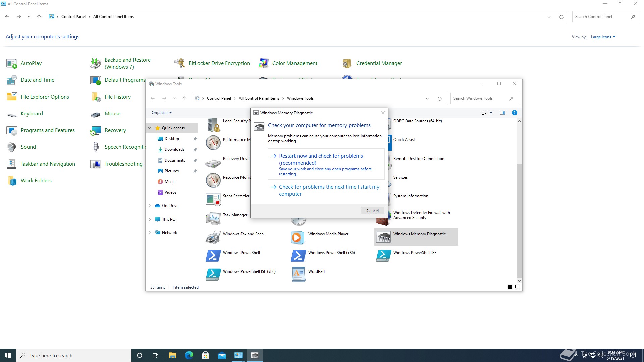644x362 pixels.
Task: Select Windows Fax and Scan icon
Action: point(213,237)
